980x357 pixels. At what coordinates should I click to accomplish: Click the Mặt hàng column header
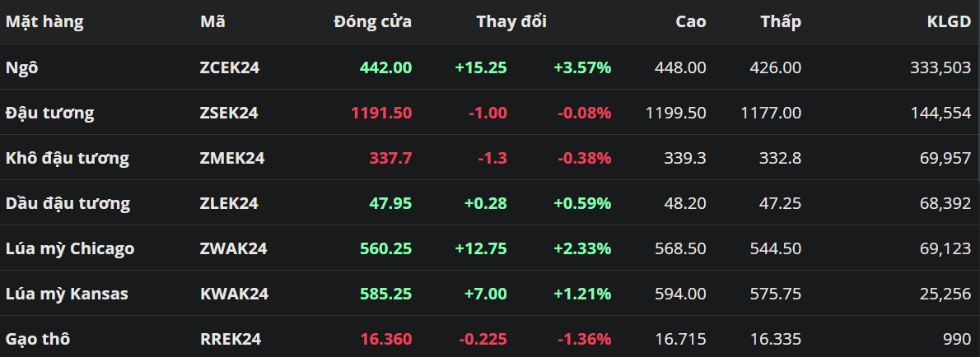[44, 22]
